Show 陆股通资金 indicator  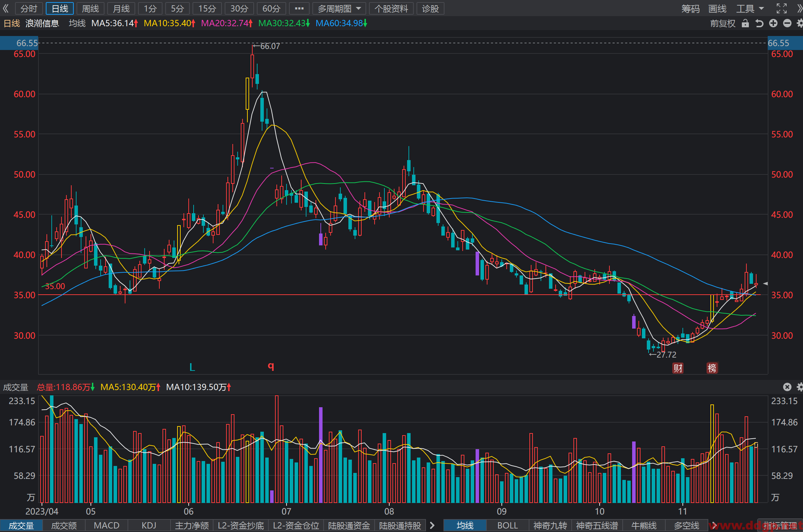[349, 525]
